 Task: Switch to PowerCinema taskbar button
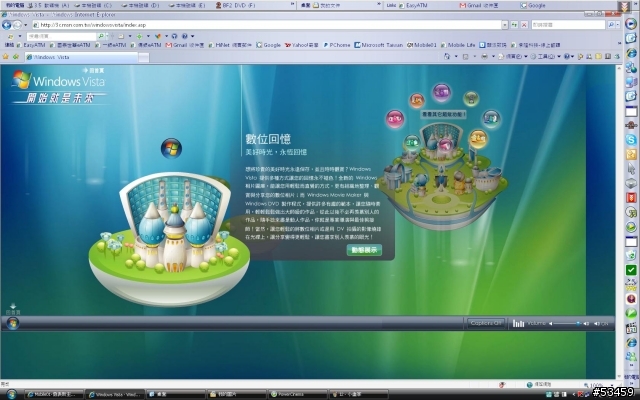pos(298,394)
